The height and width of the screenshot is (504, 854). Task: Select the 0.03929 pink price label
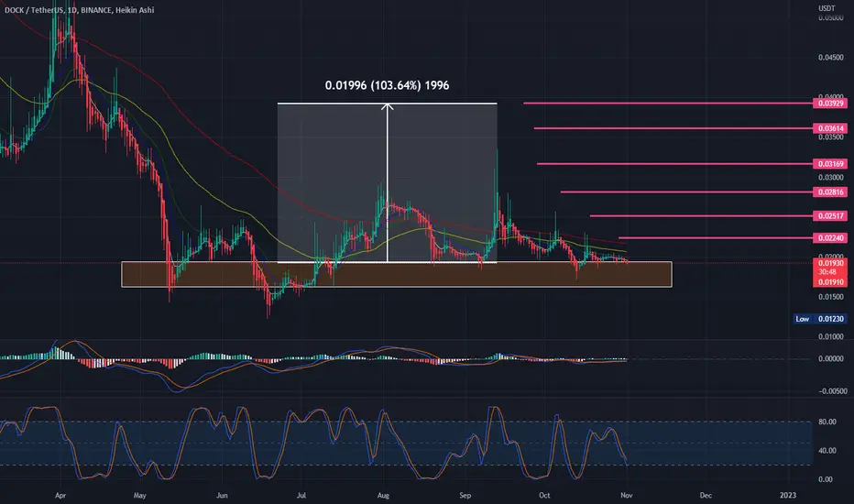click(x=830, y=103)
